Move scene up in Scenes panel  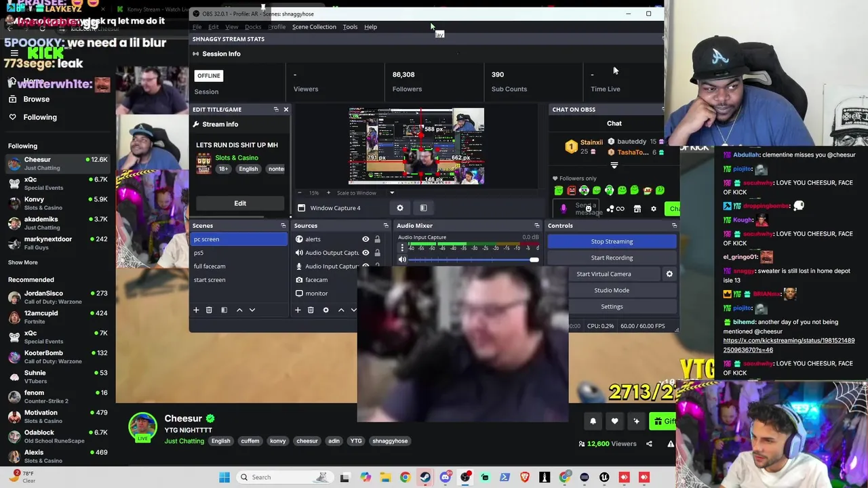coord(239,310)
